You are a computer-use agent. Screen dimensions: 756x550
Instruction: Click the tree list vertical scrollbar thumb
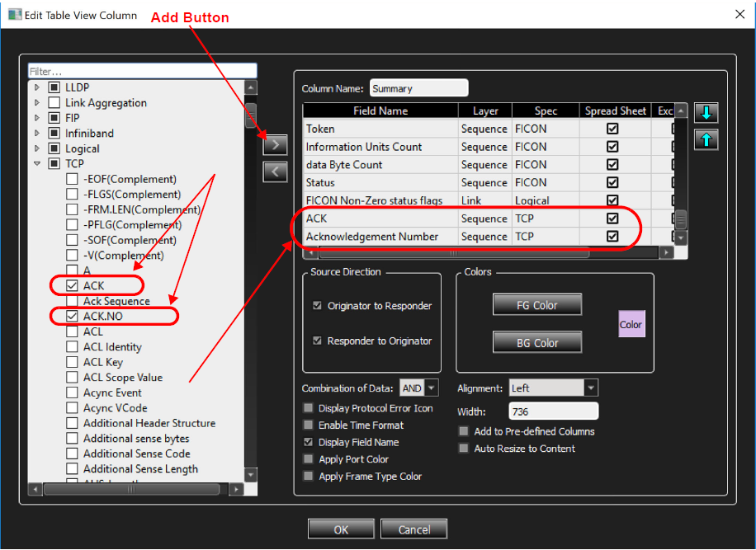tap(251, 115)
